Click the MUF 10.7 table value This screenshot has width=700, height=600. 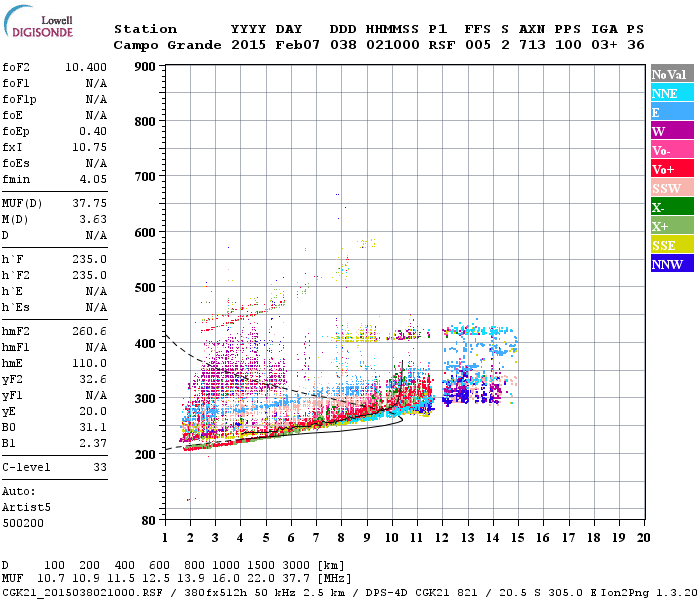51,578
